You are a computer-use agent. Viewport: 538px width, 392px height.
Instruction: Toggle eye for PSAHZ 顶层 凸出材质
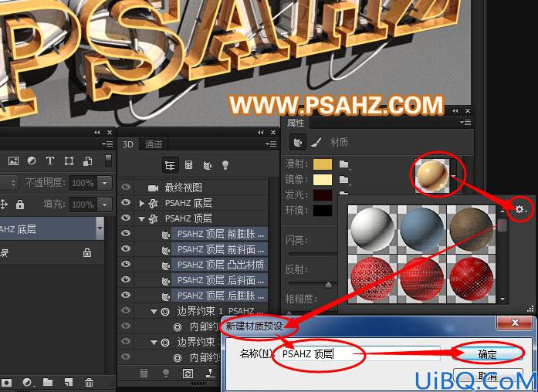click(x=126, y=264)
